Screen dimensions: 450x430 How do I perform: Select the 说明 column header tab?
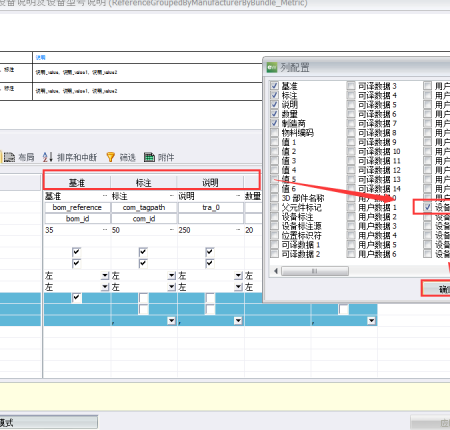210,182
